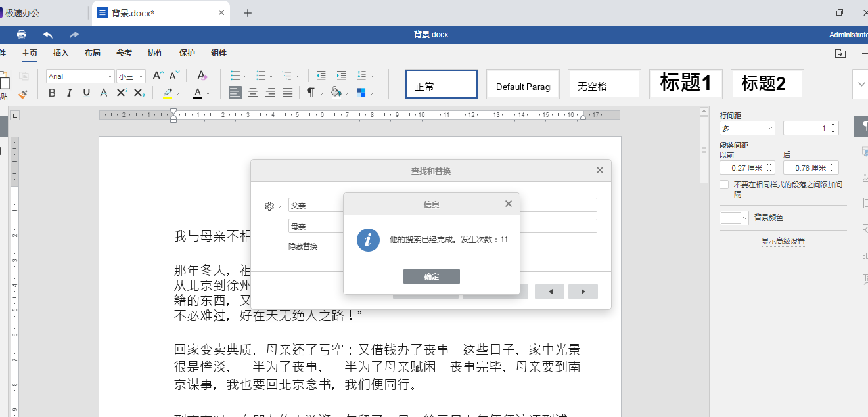Click the 显示高级设置 link
This screenshot has height=417, width=868.
coord(783,241)
